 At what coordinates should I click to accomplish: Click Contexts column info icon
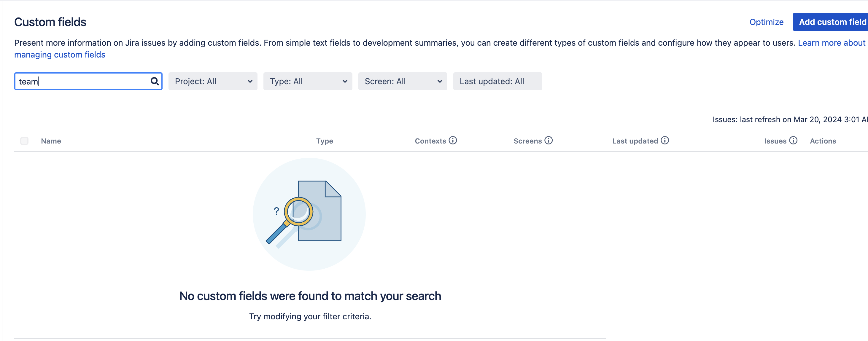coord(452,141)
